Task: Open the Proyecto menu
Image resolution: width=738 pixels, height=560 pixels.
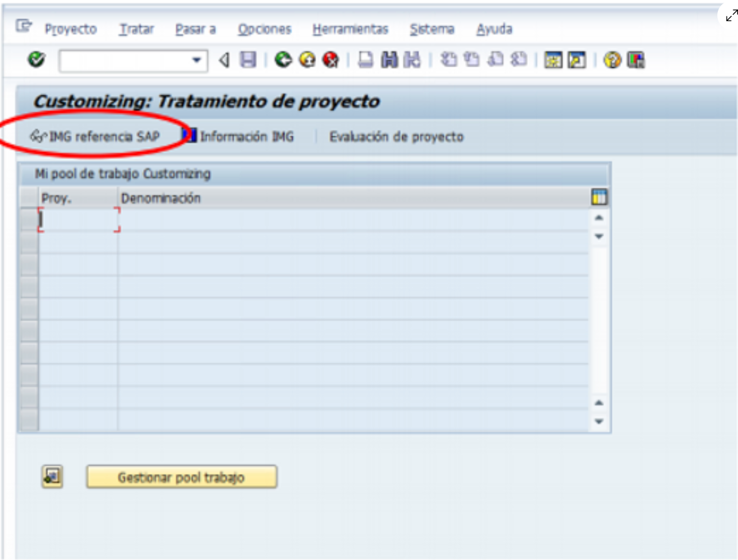Action: (70, 29)
